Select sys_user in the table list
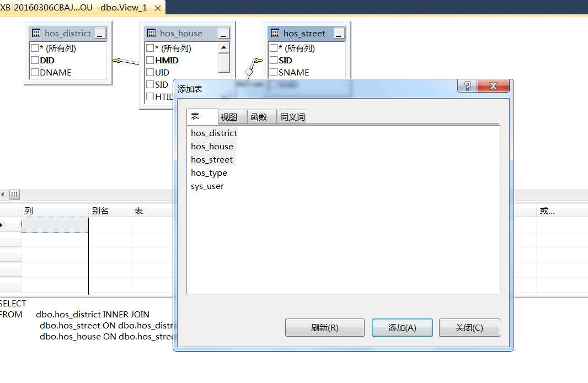The height and width of the screenshot is (383, 588). tap(207, 186)
